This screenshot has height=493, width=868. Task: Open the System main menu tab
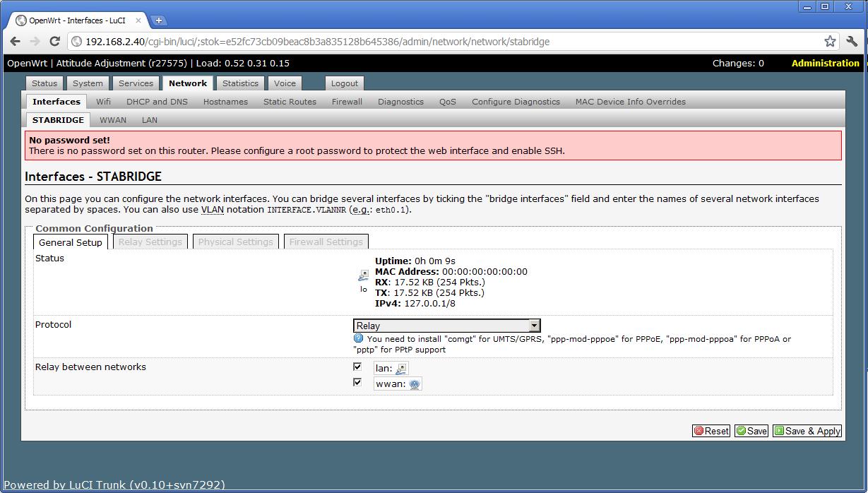coord(88,83)
